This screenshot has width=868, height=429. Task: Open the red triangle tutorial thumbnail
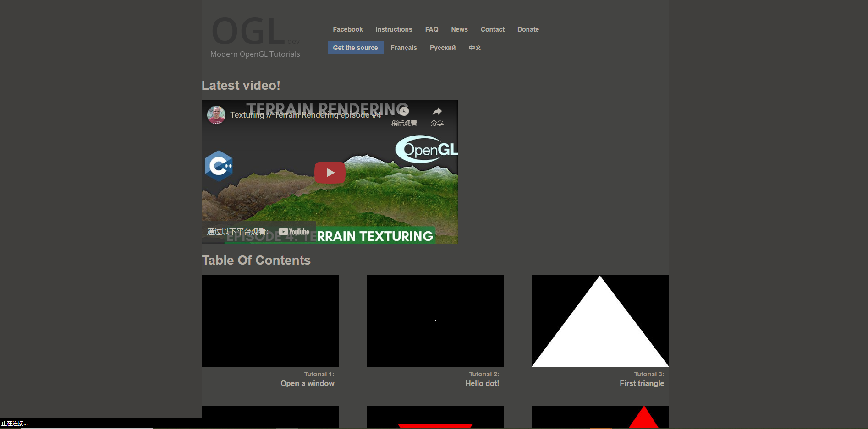click(600, 417)
